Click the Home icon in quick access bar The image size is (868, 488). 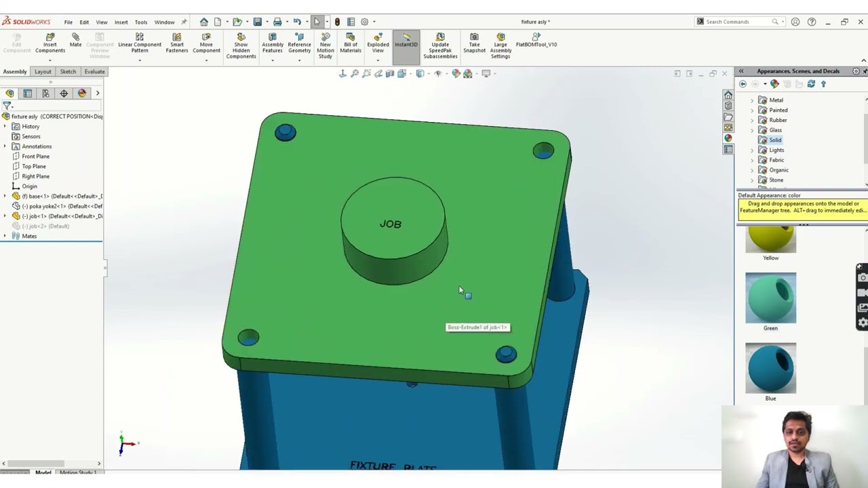pyautogui.click(x=203, y=22)
